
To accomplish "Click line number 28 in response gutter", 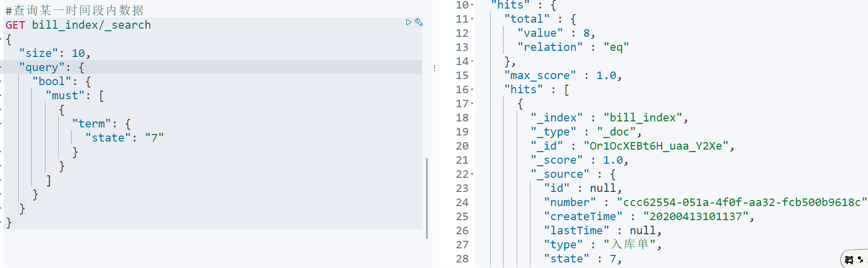I will 462,259.
